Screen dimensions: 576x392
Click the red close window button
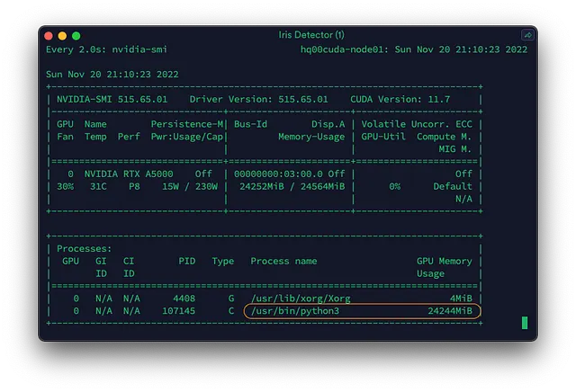[49, 36]
